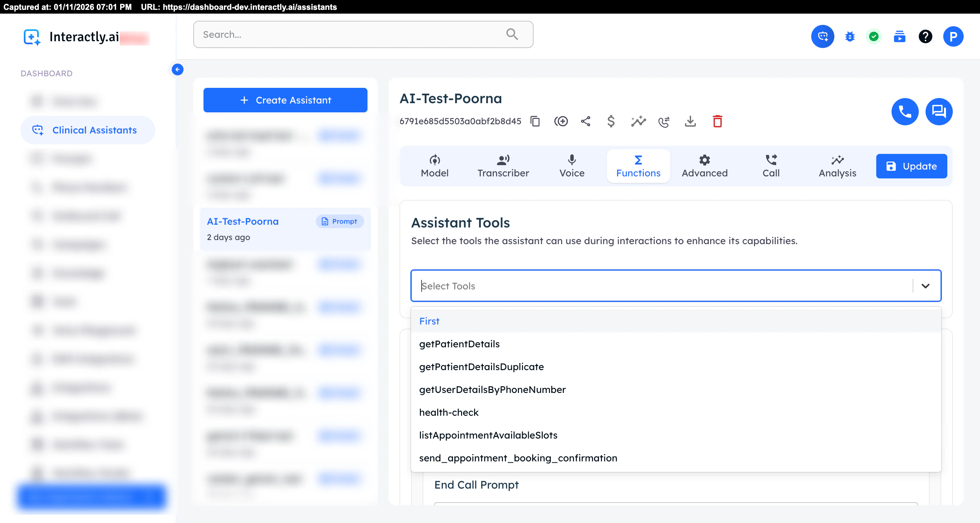Viewport: 980px width, 523px height.
Task: Click the red delete trash icon
Action: pyautogui.click(x=717, y=122)
